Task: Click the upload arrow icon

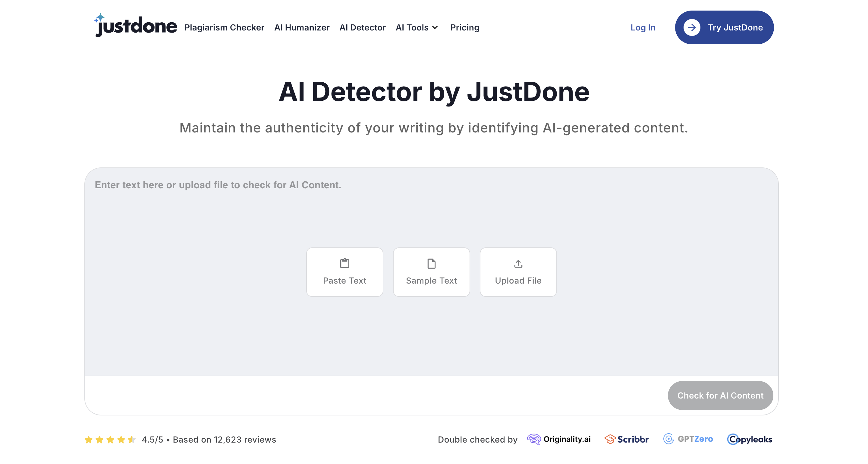Action: tap(518, 263)
